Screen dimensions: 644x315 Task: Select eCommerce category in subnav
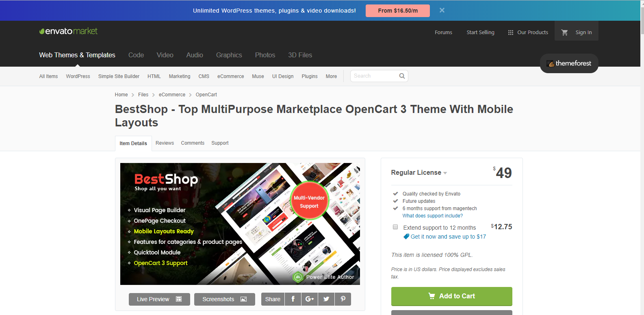coord(230,76)
